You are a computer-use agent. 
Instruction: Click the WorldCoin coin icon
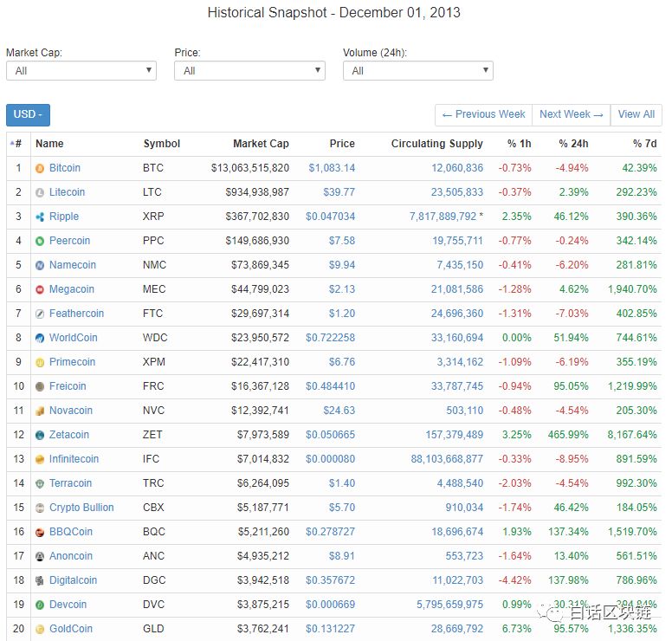pos(40,339)
